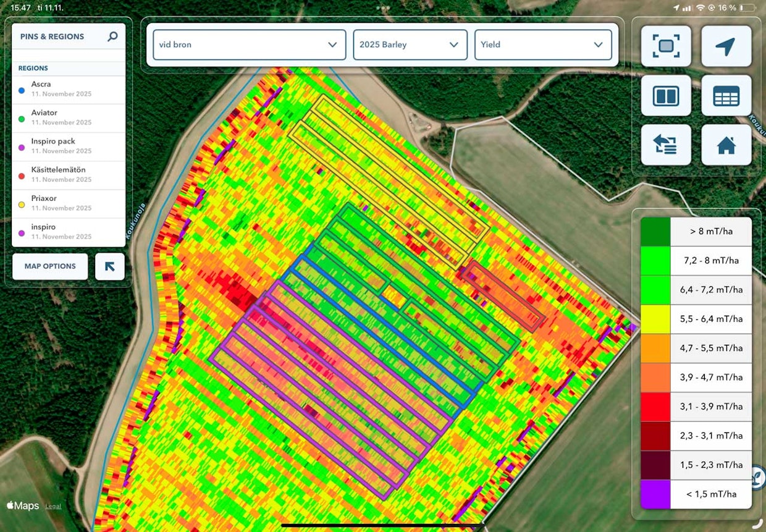Tap the location arrow icon
Screen dimensions: 766x532
(726, 46)
